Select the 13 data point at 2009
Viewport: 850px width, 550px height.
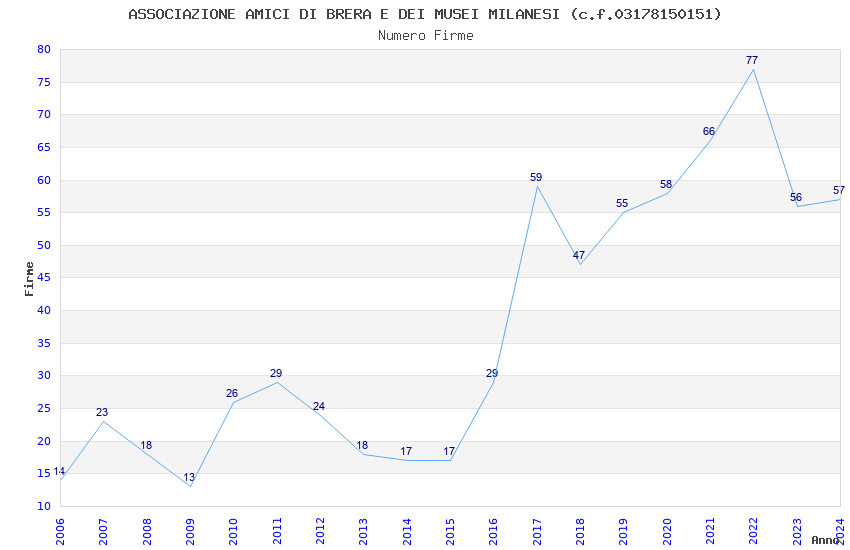190,486
